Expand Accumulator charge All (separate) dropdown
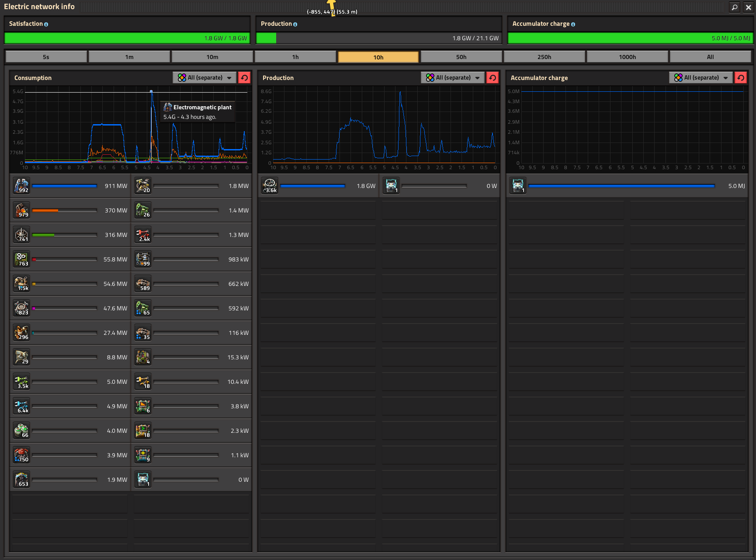Viewport: 756px width, 560px height. [701, 78]
